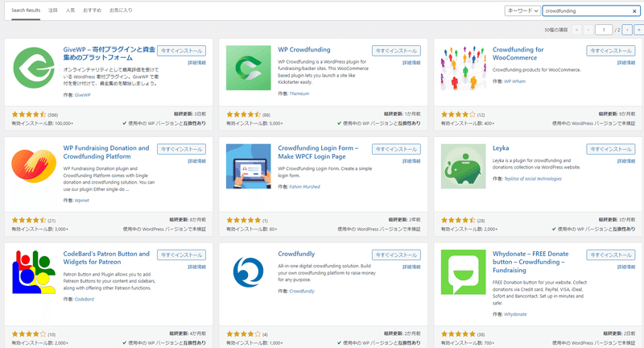
Task: Open the Crowdfunding Login Form tablet icon
Action: tap(249, 166)
